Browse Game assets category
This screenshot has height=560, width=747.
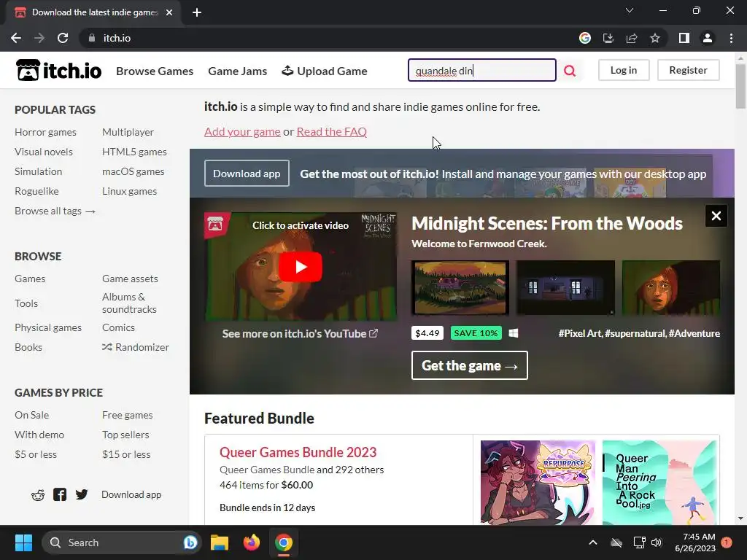pos(130,279)
